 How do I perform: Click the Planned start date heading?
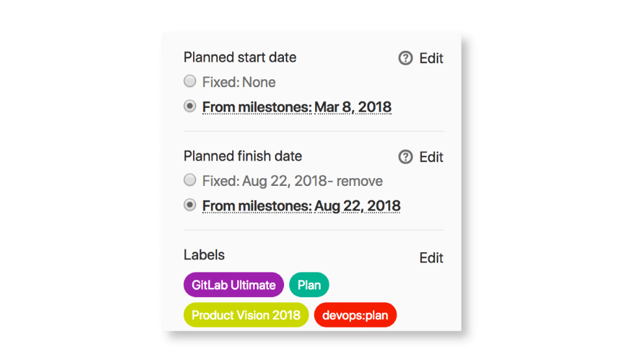(x=240, y=57)
